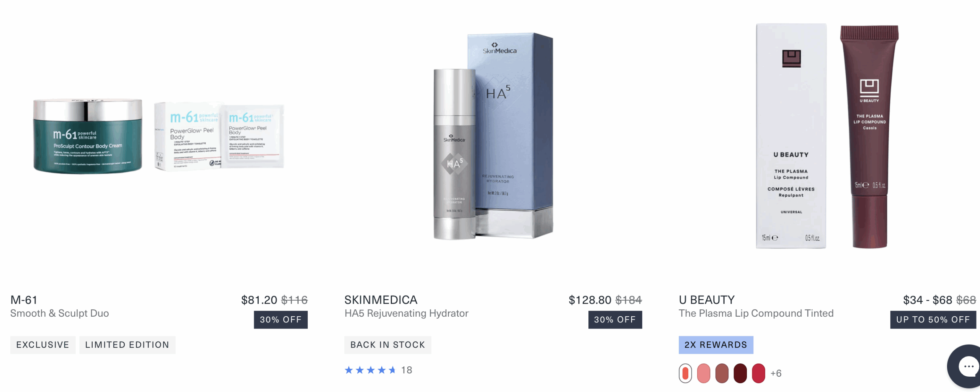Click the BACK IN STOCK tag
Image resolution: width=980 pixels, height=392 pixels.
point(388,345)
